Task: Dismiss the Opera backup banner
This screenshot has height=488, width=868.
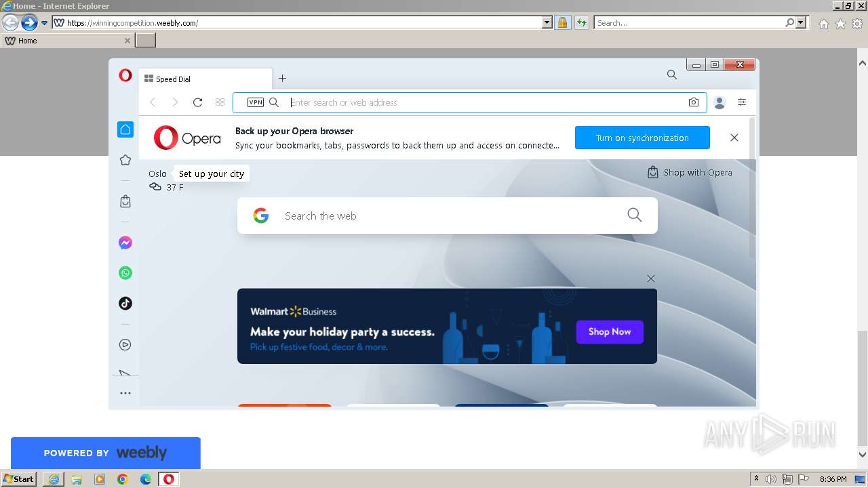Action: [734, 138]
